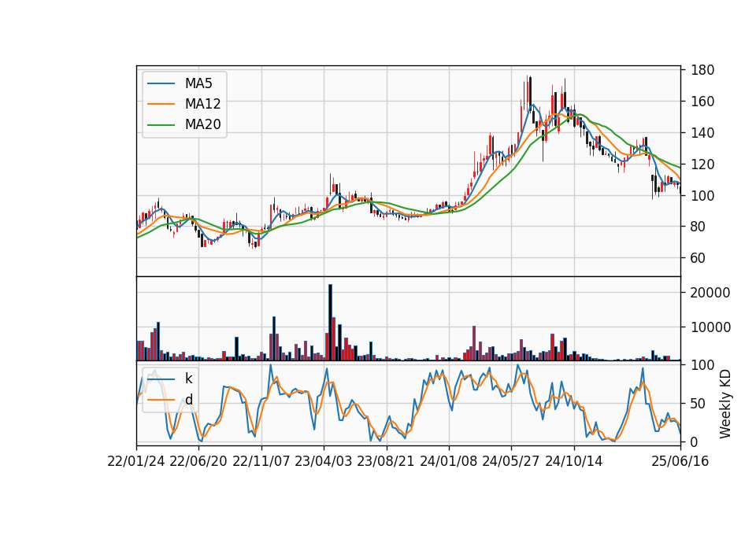Click the 22/11/07 date axis label
Viewport: 756px width, 543px height.
coord(261,461)
